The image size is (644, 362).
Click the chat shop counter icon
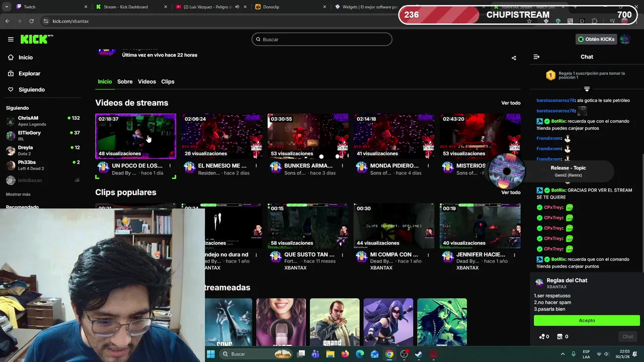559,336
